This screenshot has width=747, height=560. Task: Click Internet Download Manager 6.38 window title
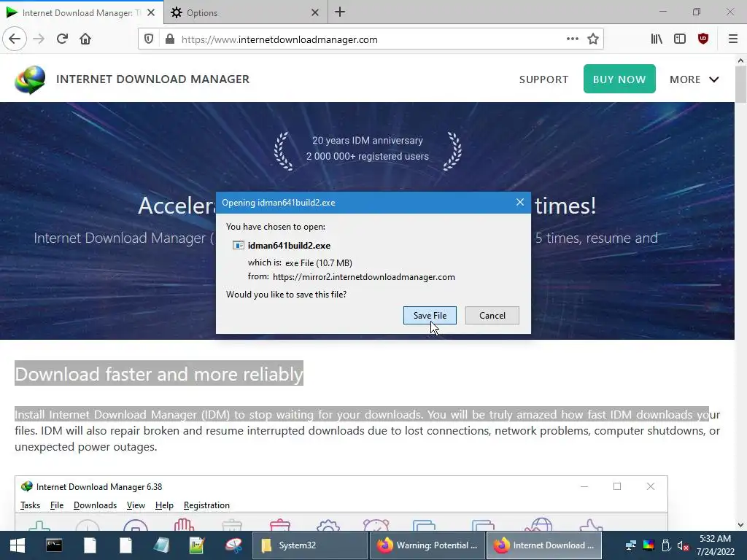pyautogui.click(x=99, y=486)
